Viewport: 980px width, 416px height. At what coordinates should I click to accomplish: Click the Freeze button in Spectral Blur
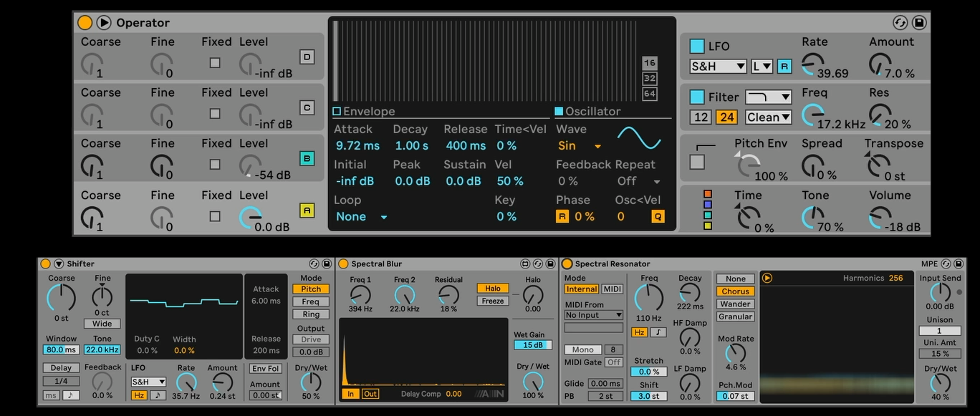(493, 301)
